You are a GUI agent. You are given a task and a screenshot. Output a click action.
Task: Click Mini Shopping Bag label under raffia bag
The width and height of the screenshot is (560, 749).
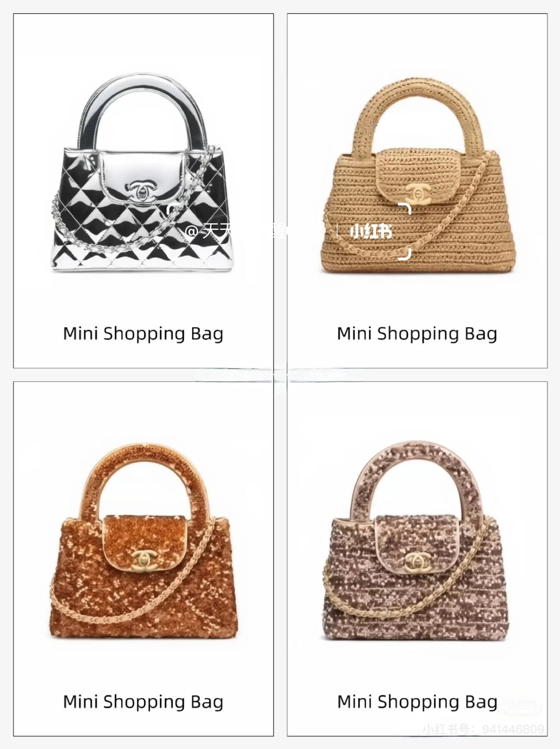tap(417, 334)
